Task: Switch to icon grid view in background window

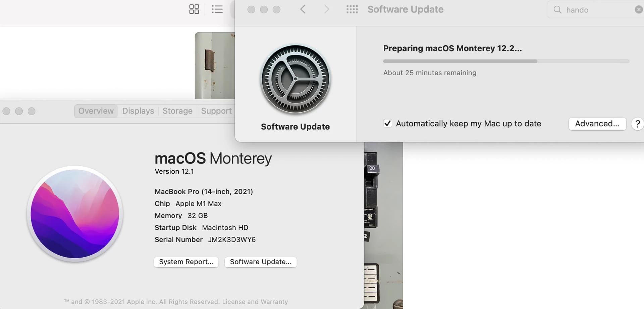Action: click(x=194, y=9)
